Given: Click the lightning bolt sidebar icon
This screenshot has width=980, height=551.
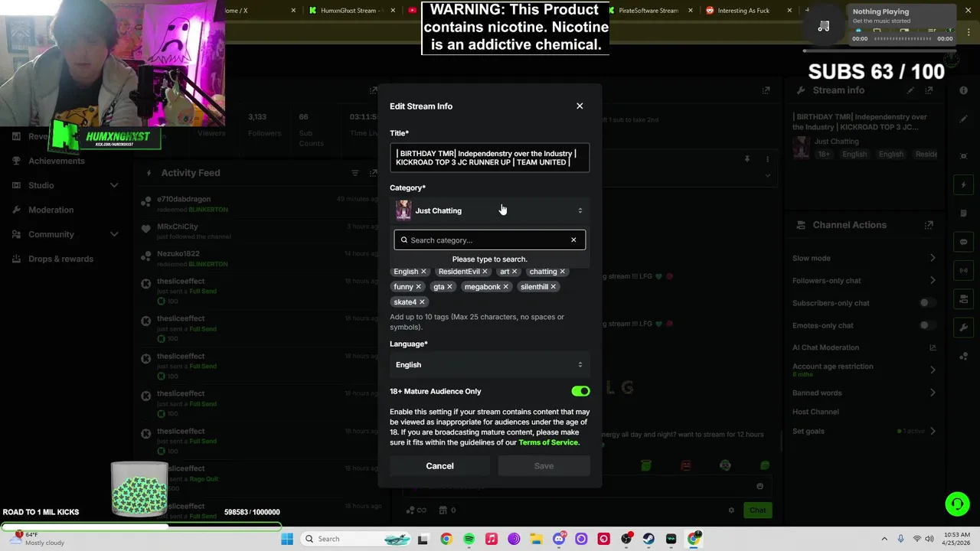Looking at the screenshot, I should pyautogui.click(x=964, y=185).
